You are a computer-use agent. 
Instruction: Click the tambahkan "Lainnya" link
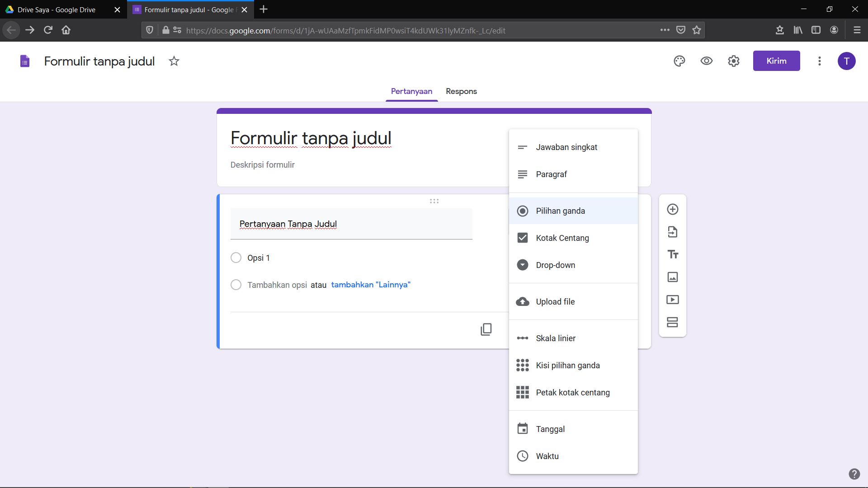tap(371, 285)
